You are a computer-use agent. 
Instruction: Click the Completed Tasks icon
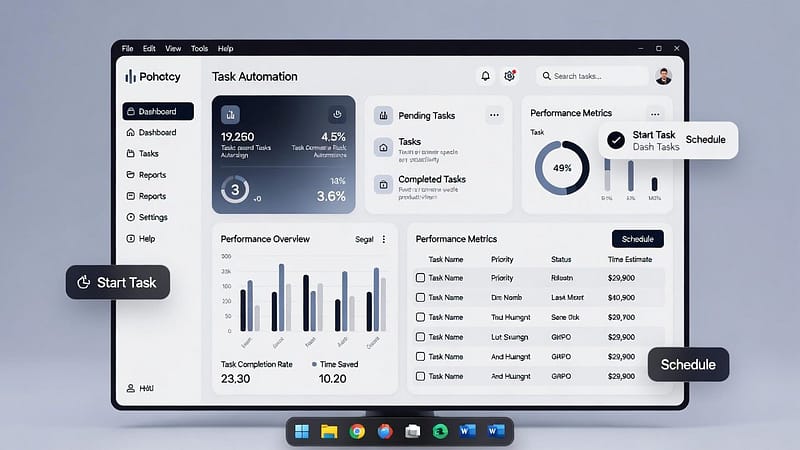tap(383, 185)
